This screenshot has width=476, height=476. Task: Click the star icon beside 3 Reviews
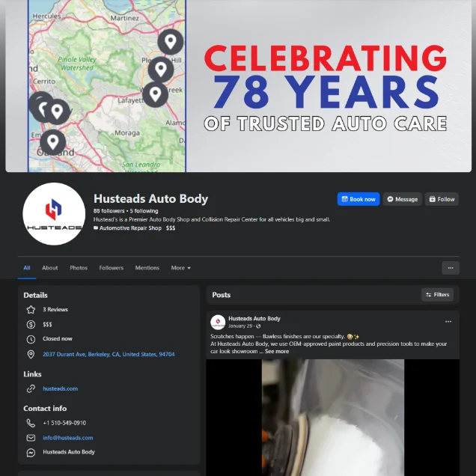[x=31, y=310]
